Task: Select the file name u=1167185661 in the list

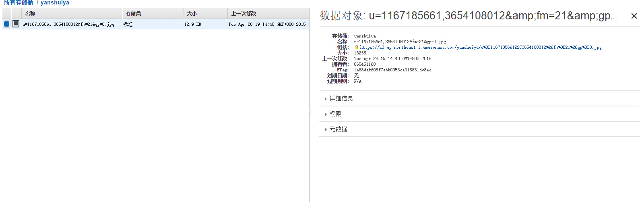Action: pyautogui.click(x=68, y=24)
